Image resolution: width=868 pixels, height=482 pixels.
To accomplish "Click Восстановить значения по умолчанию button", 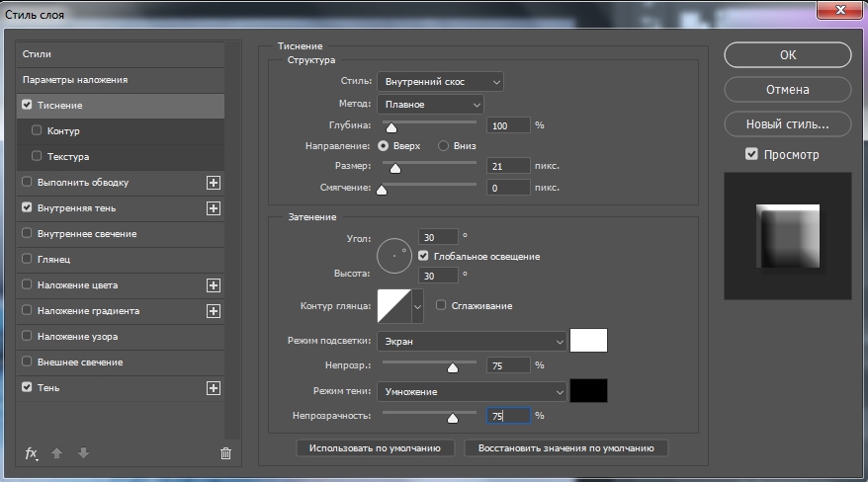I will pos(565,448).
